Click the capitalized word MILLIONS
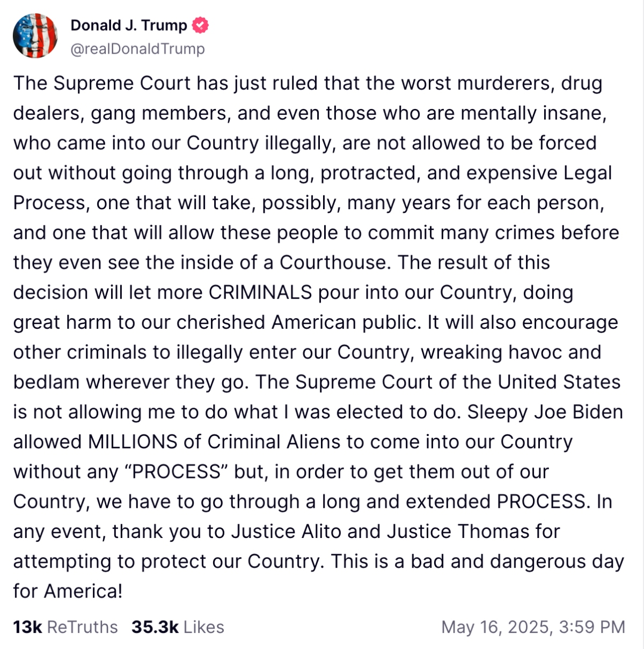Screen dimensions: 644x649 coord(133,441)
